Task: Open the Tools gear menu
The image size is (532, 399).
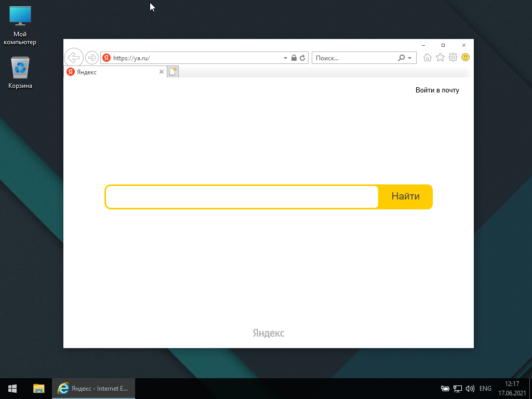Action: click(453, 57)
